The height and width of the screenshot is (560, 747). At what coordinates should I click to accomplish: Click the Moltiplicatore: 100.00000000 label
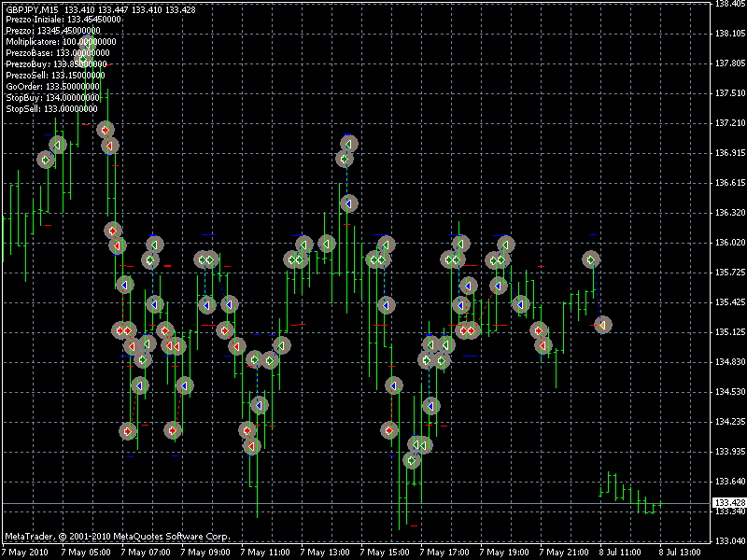[61, 42]
